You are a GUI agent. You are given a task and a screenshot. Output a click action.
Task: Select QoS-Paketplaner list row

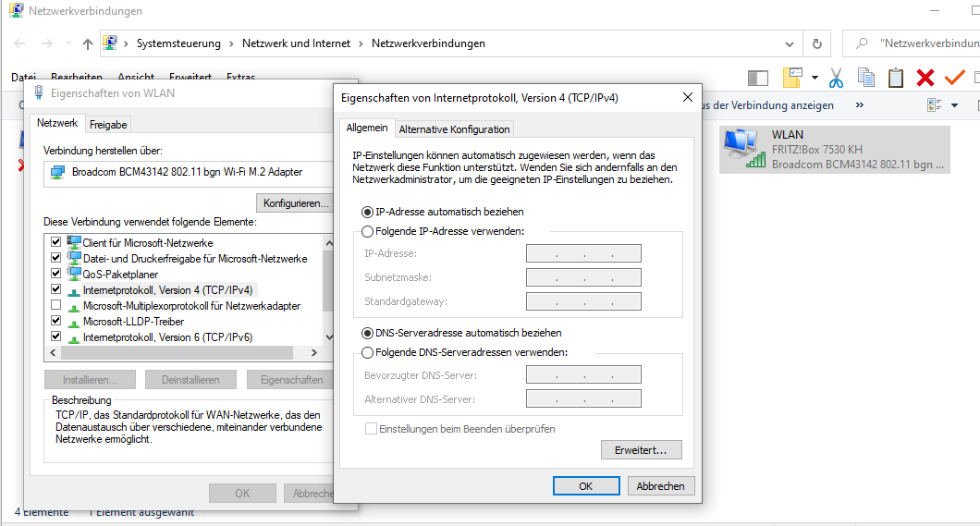pyautogui.click(x=120, y=275)
